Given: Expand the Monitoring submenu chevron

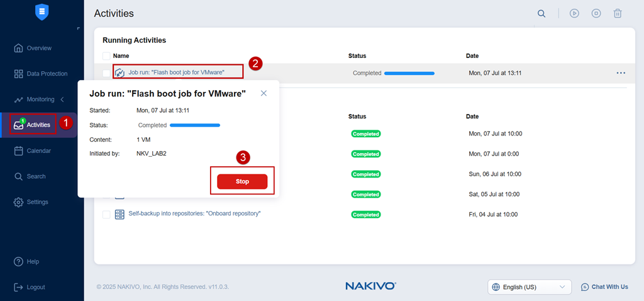Looking at the screenshot, I should click(x=62, y=99).
